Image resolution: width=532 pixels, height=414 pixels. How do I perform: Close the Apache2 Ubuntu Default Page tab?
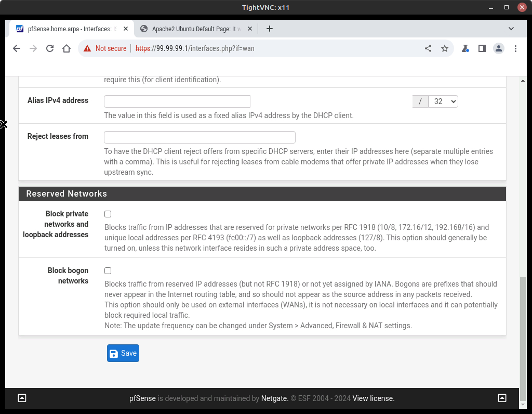click(250, 29)
